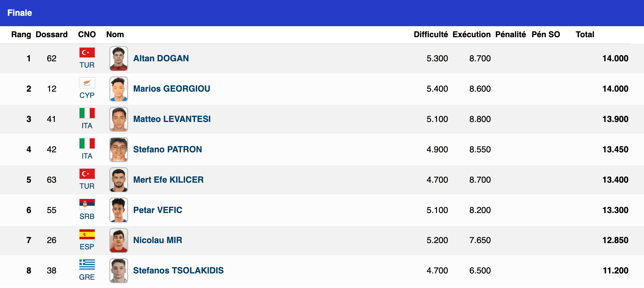This screenshot has width=644, height=288.
Task: Click the Turkish flag for Altan Dogan
Action: pyautogui.click(x=87, y=53)
